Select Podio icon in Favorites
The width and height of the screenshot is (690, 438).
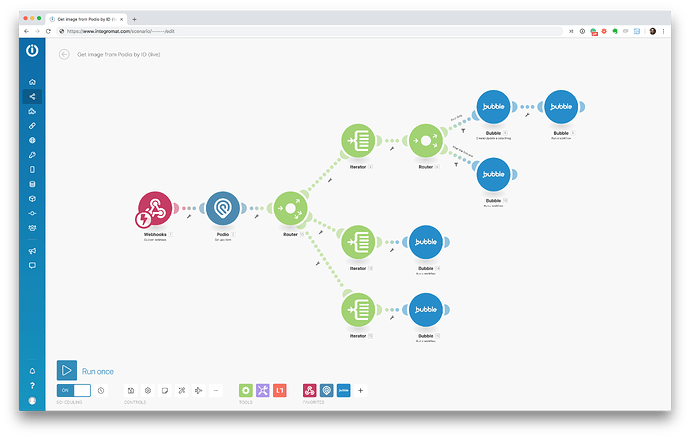coord(327,390)
